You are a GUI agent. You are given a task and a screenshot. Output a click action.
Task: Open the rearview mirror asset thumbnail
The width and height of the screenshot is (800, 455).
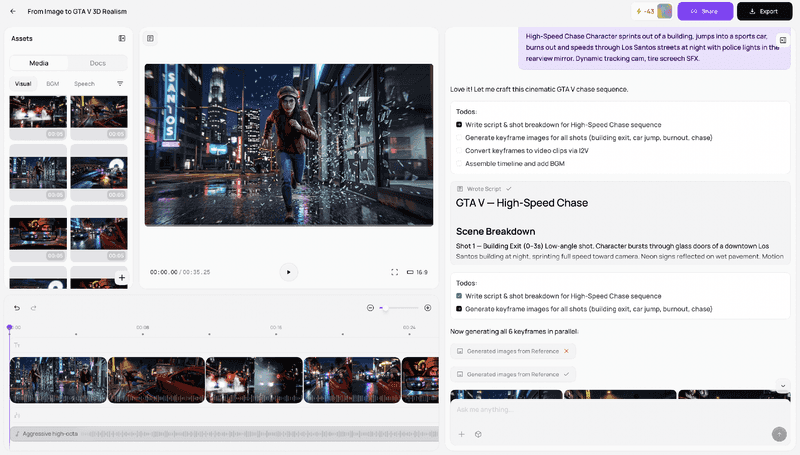(38, 233)
